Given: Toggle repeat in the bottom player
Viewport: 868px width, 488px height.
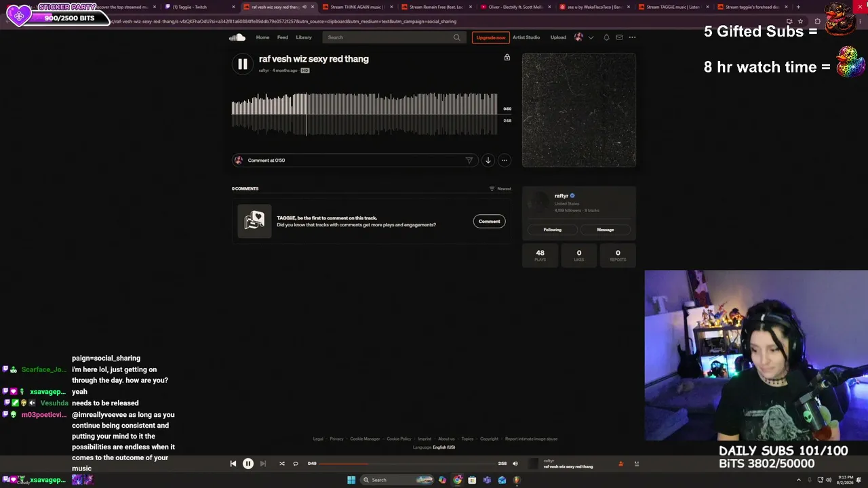Looking at the screenshot, I should pyautogui.click(x=296, y=464).
